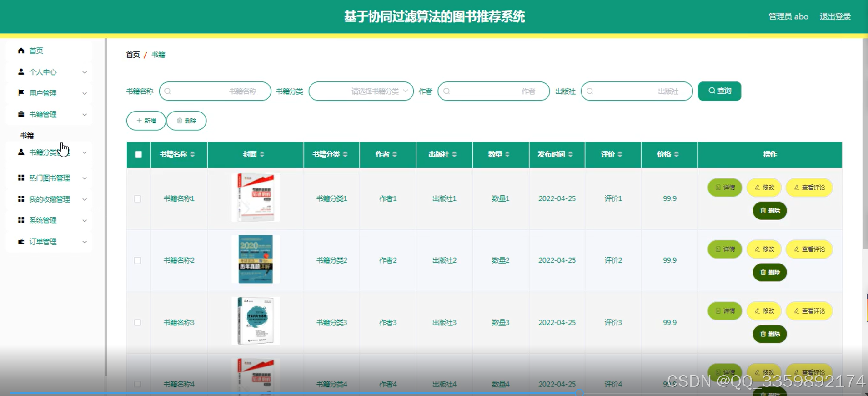The height and width of the screenshot is (396, 868).
Task: Open 我的收藏管理 in the sidebar
Action: pos(49,199)
